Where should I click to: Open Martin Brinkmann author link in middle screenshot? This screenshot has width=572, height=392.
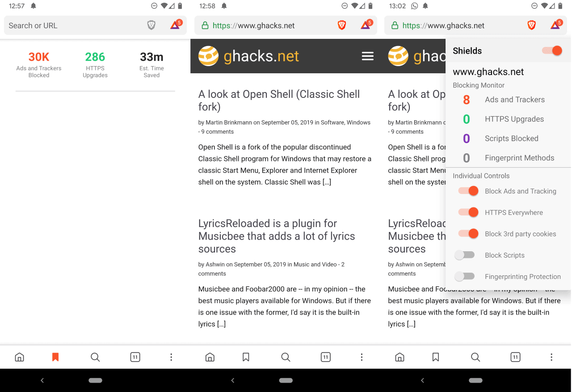pos(229,122)
